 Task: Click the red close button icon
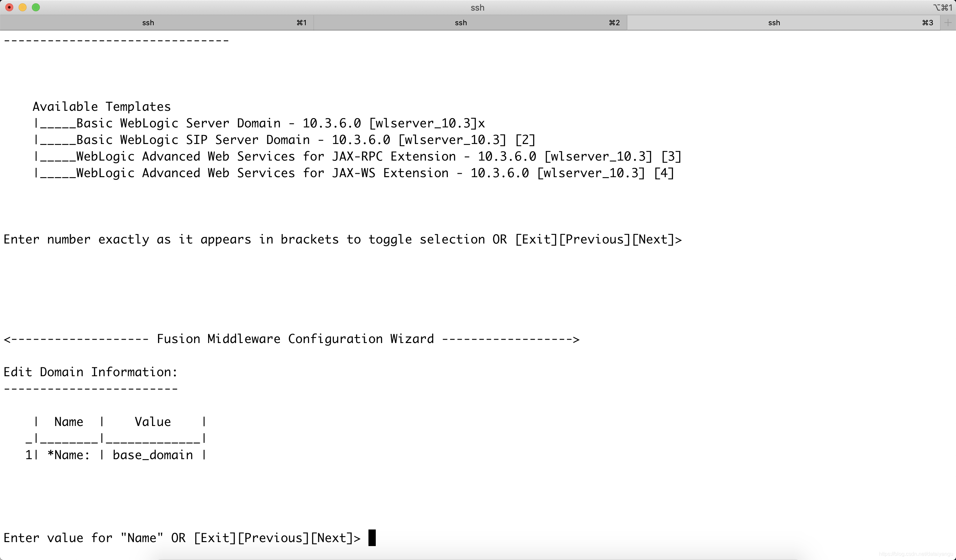[9, 7]
